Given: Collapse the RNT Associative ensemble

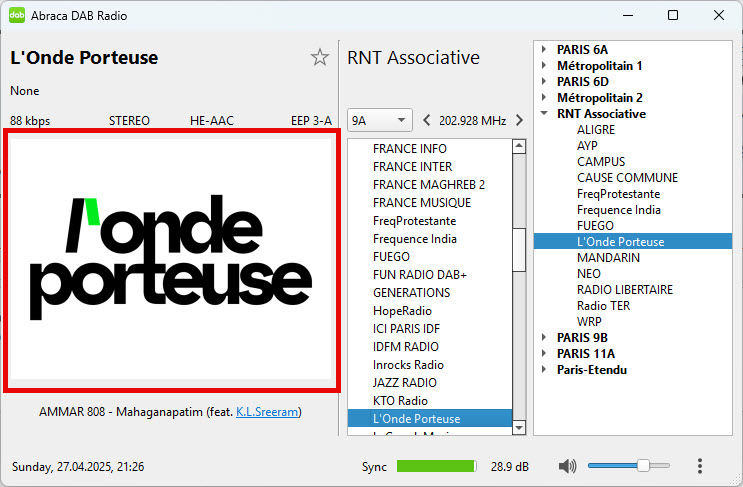Looking at the screenshot, I should [x=544, y=113].
